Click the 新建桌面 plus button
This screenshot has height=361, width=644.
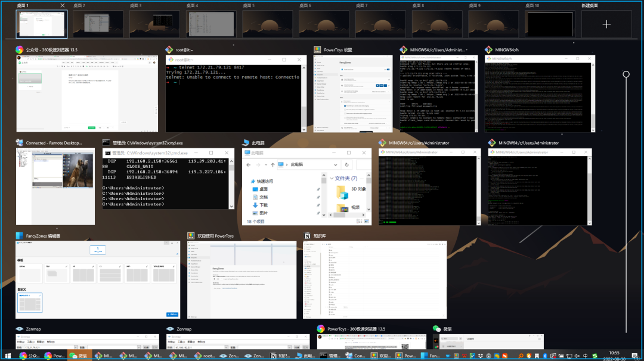(x=606, y=24)
